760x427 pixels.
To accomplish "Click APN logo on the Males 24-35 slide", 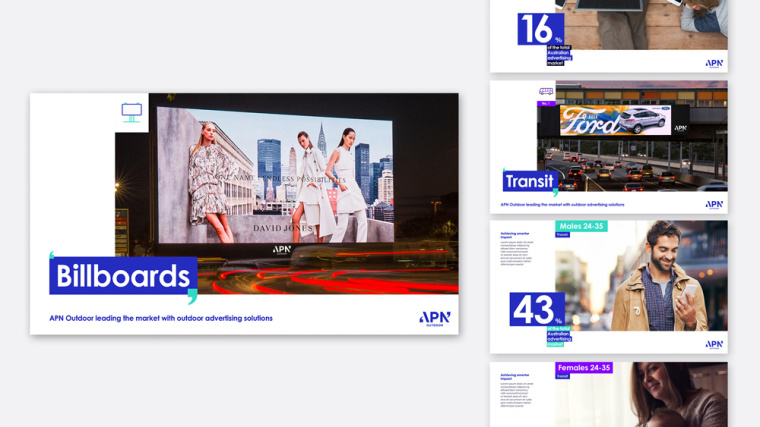I will point(714,344).
